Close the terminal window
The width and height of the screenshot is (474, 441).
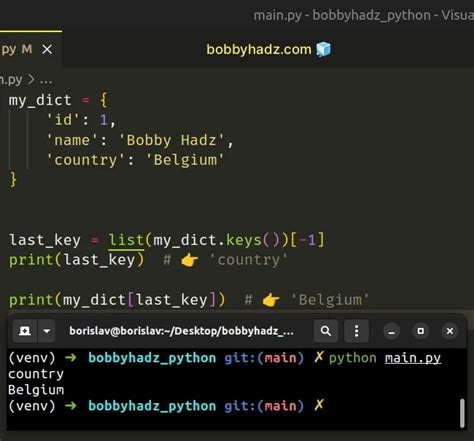click(450, 331)
